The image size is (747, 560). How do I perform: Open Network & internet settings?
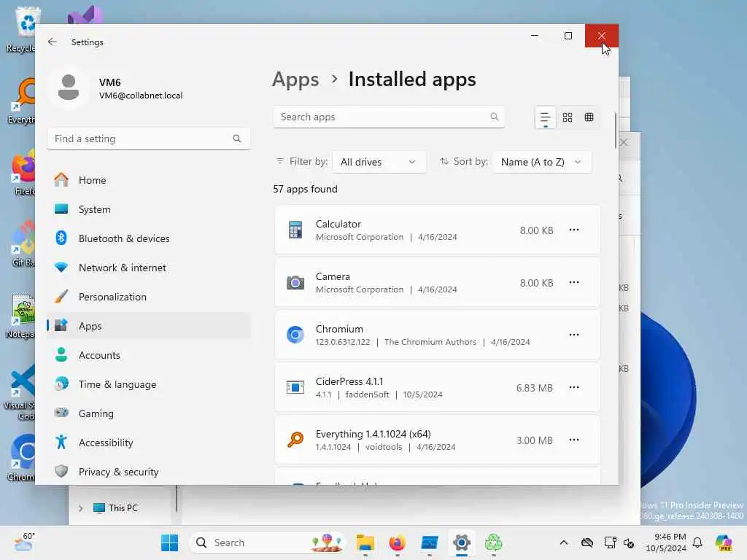(x=148, y=268)
